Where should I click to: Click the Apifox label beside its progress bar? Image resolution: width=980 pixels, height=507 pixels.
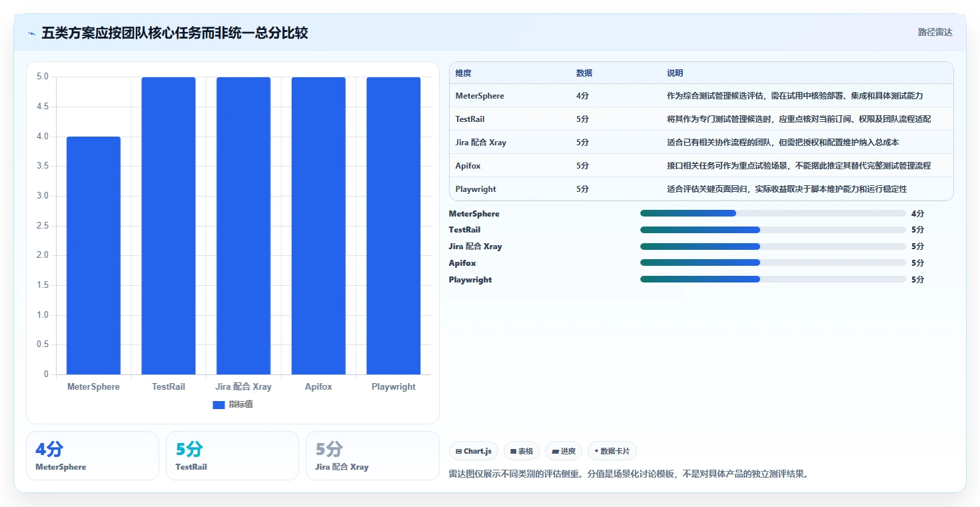coord(462,263)
